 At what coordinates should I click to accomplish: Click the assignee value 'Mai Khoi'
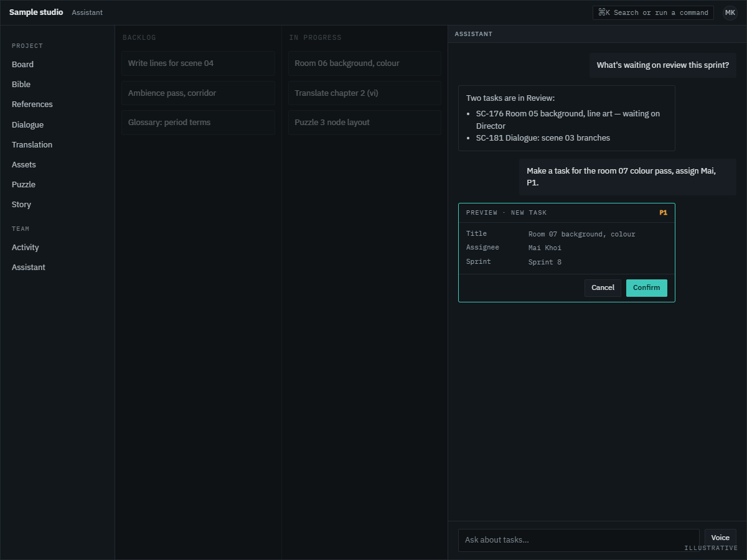[545, 248]
